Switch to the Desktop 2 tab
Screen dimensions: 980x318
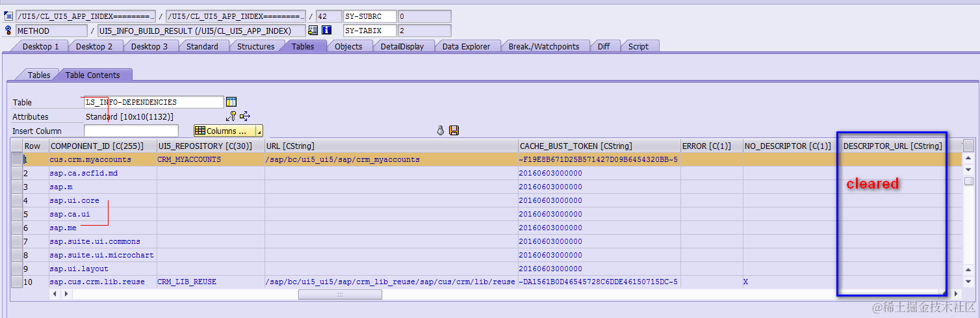(94, 46)
